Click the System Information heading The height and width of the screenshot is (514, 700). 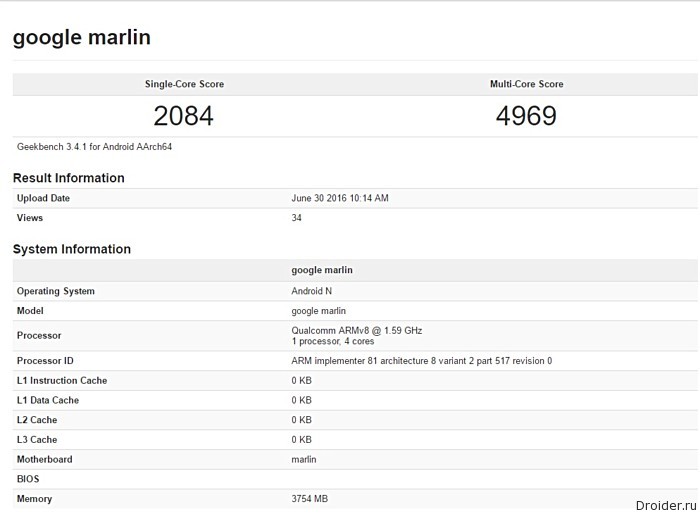coord(72,249)
